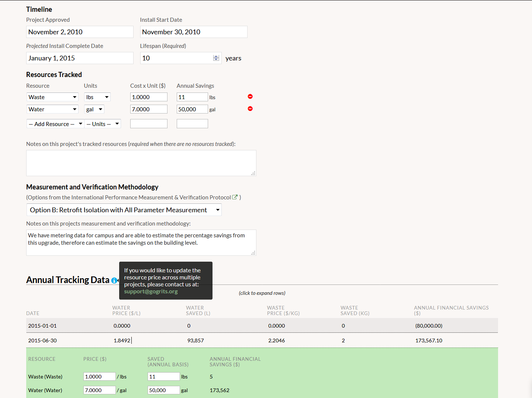Click the tracked resources notes textarea

[141, 163]
